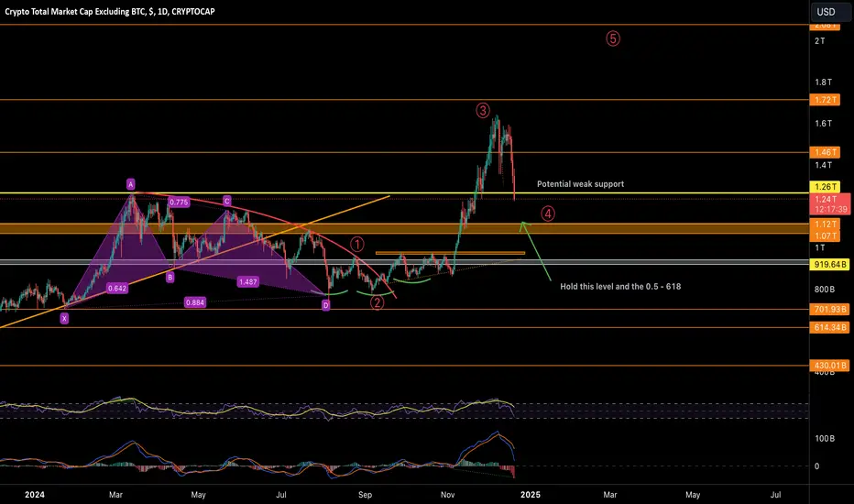Click the 100B indicator scale value
The image size is (854, 504).
pyautogui.click(x=825, y=439)
